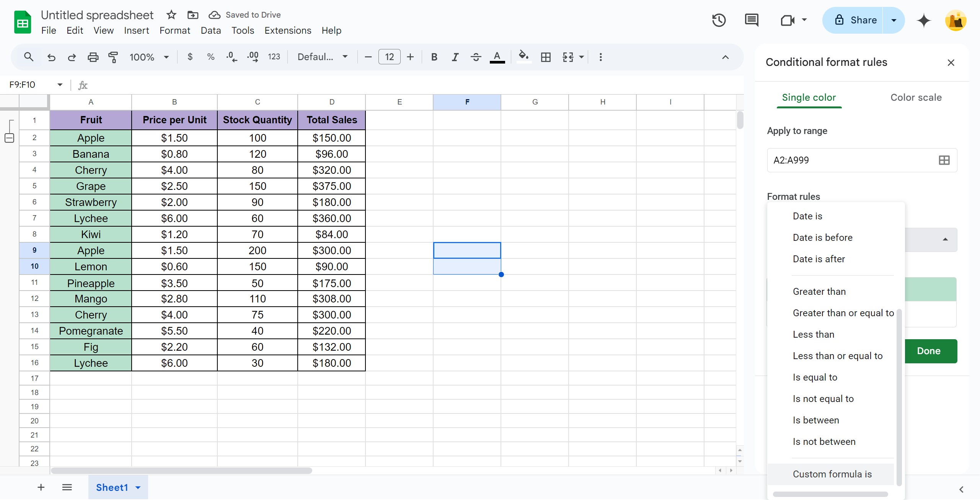Start a Meet call camera icon

788,20
